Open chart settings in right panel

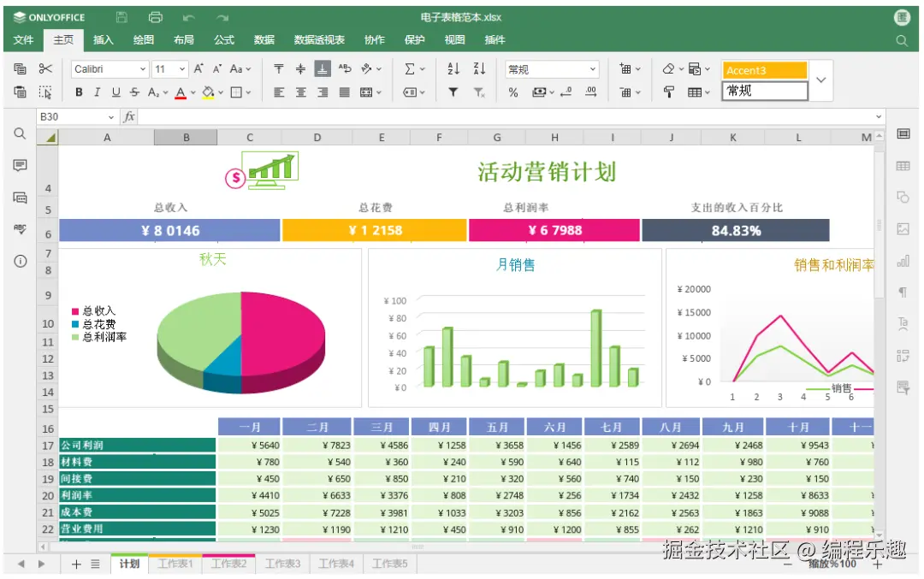click(903, 261)
